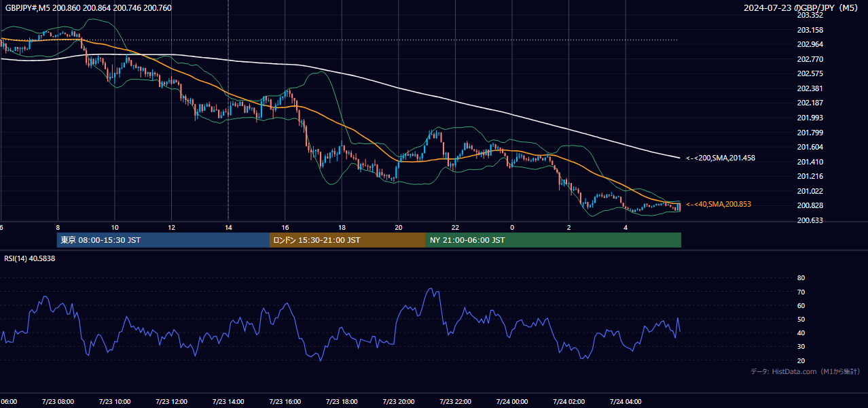Click the GBPJPY#,M5 symbol header text
The width and height of the screenshot is (868, 408).
coord(88,7)
